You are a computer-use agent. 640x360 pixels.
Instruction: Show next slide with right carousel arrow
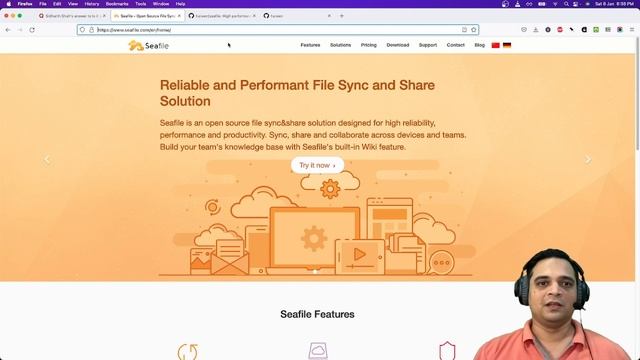[x=588, y=160]
